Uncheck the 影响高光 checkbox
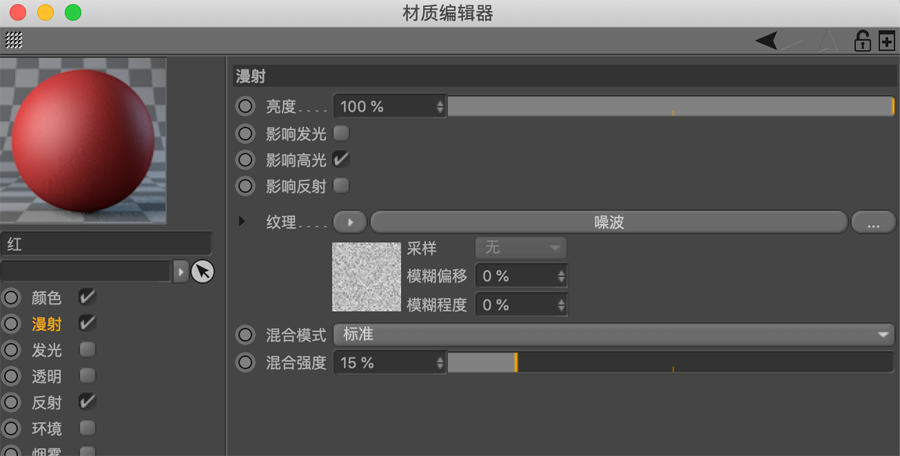Image resolution: width=900 pixels, height=456 pixels. [341, 159]
